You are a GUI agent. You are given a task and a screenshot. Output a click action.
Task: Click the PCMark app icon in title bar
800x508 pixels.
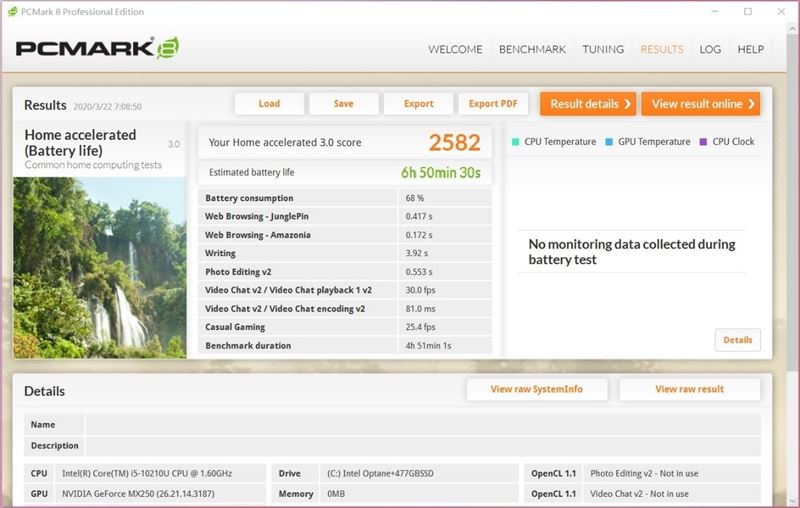pos(12,11)
